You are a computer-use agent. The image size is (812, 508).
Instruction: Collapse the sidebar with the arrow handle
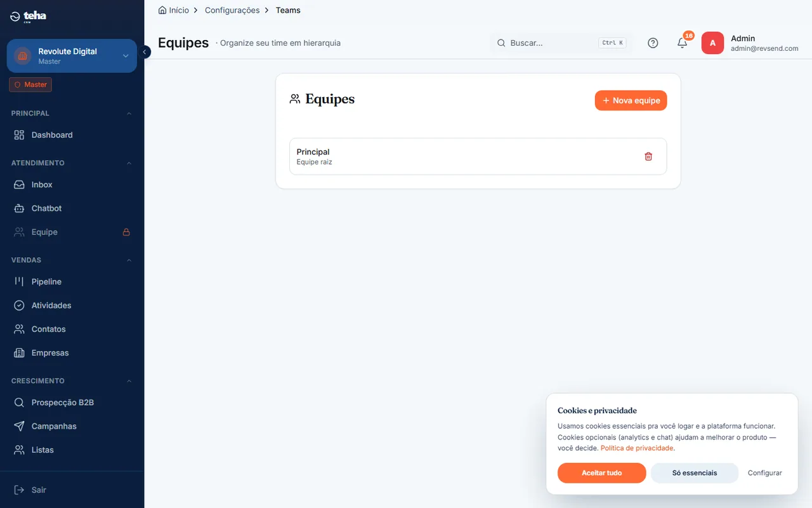pos(145,52)
